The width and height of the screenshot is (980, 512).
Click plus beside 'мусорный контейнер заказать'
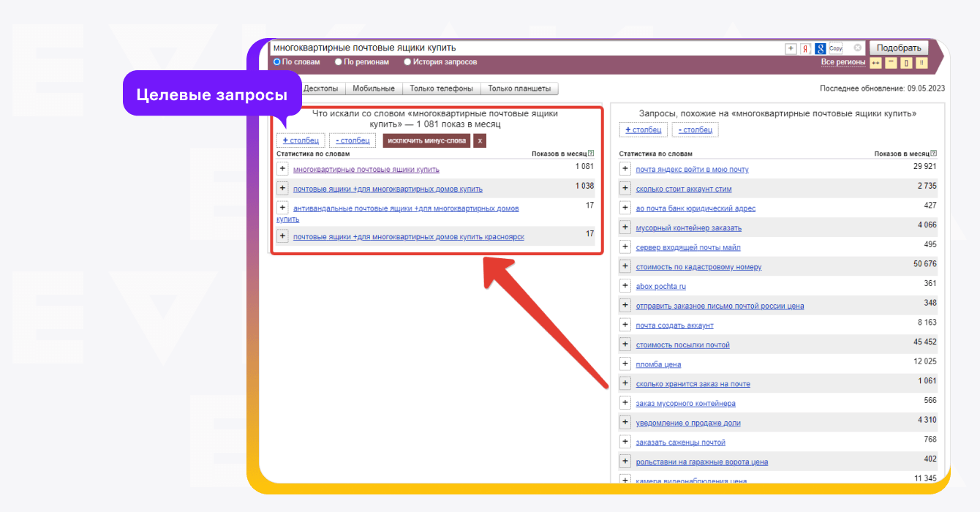(625, 227)
